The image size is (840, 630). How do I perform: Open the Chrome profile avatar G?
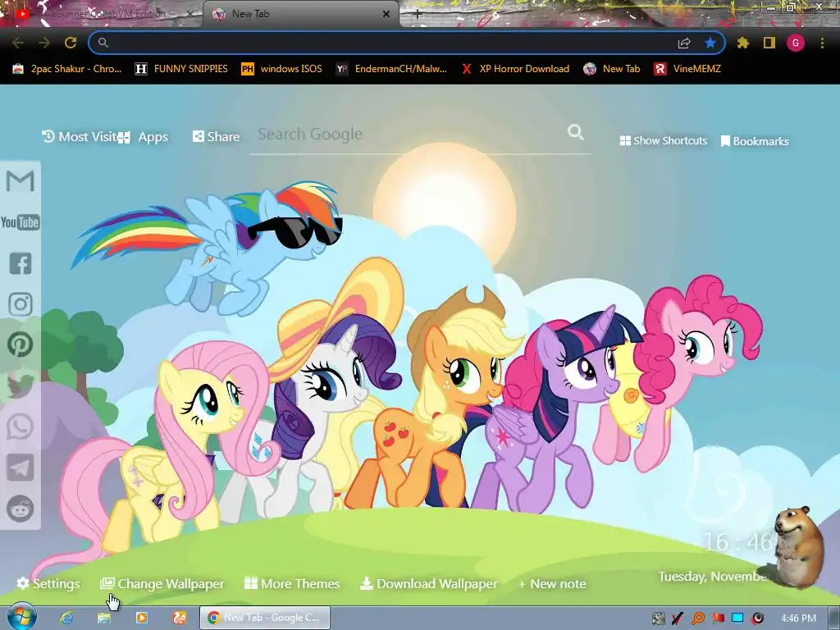tap(796, 43)
